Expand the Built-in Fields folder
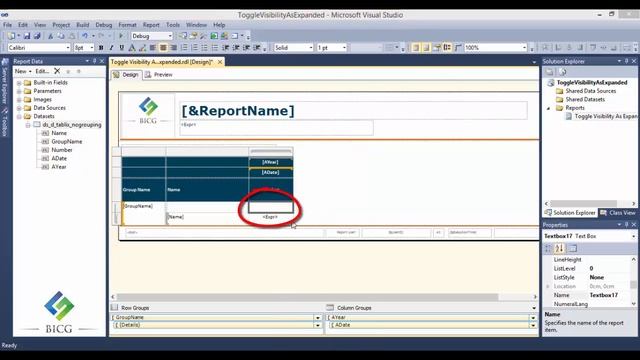This screenshot has height=360, width=640. (x=19, y=83)
